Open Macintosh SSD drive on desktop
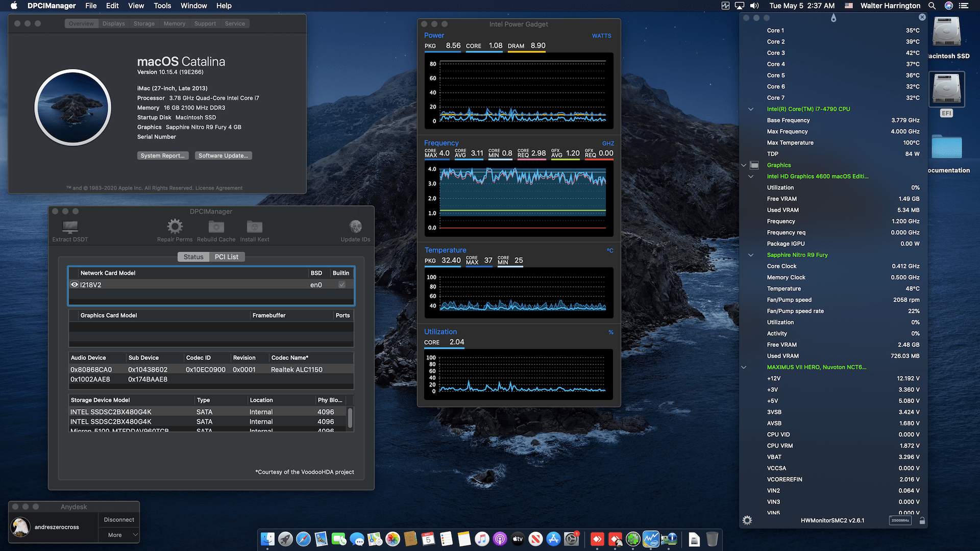 [x=946, y=32]
